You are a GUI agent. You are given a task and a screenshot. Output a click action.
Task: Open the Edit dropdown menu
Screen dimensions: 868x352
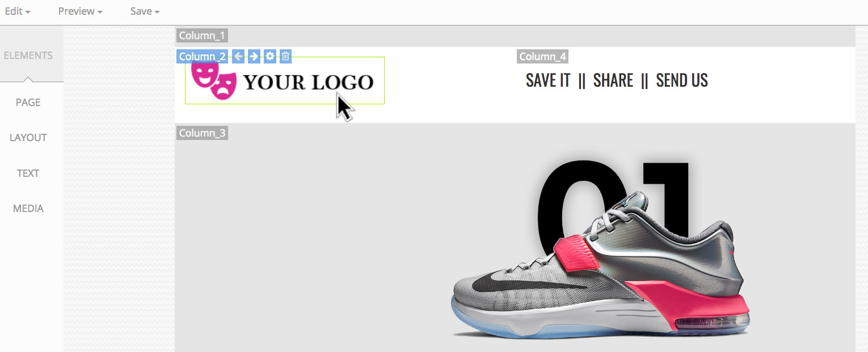(17, 11)
